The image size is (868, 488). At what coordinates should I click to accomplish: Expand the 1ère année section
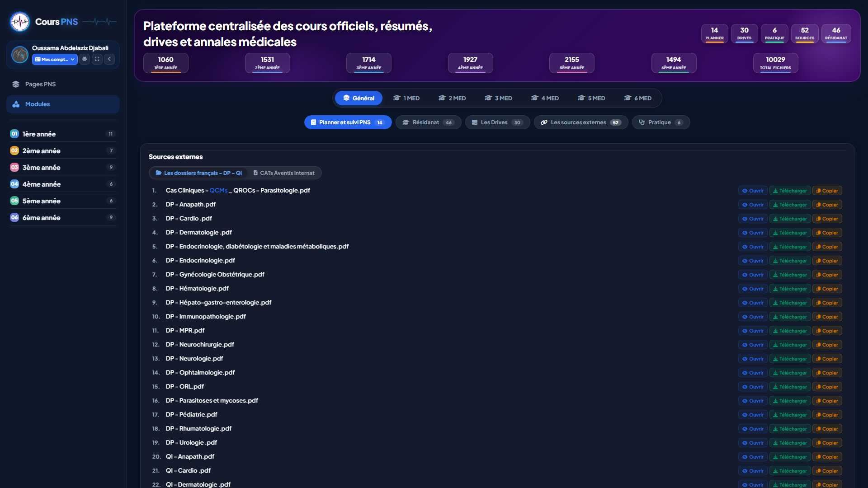(63, 134)
